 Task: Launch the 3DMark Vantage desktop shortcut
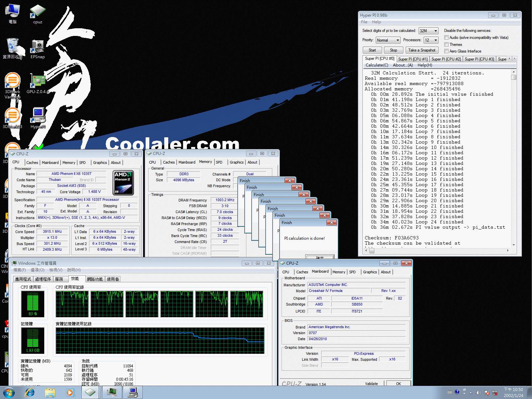13,86
